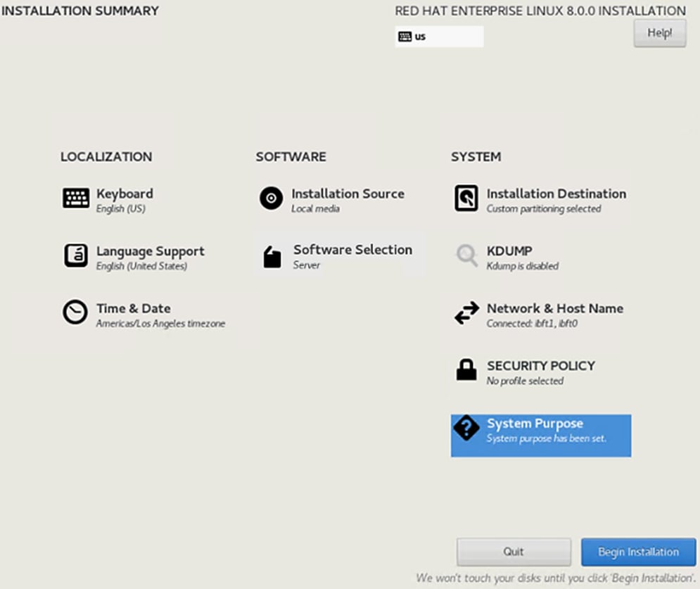
Task: Click the SOFTWARE section heading
Action: coord(291,157)
